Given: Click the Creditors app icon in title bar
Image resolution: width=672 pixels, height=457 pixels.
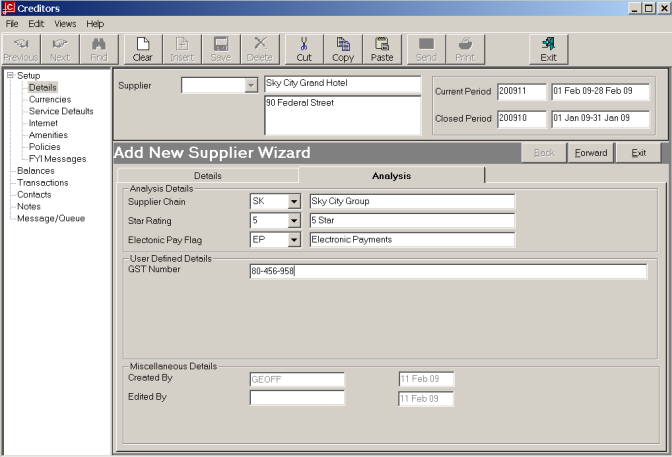Looking at the screenshot, I should [x=9, y=8].
